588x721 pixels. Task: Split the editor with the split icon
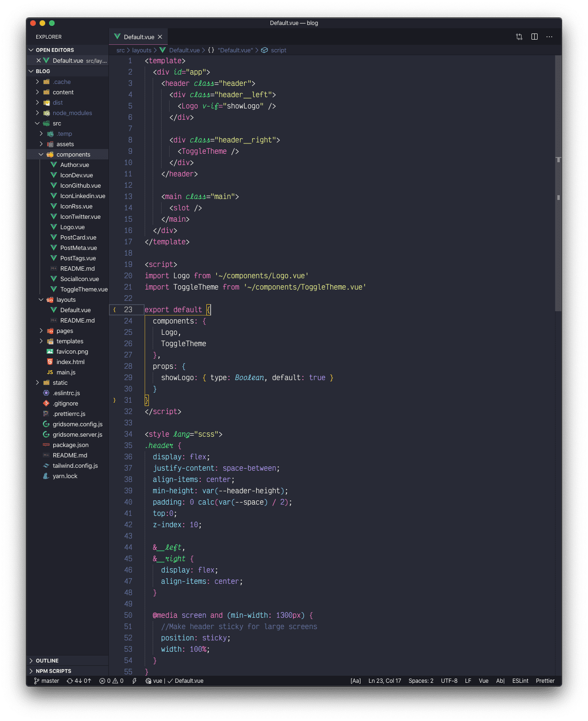pyautogui.click(x=534, y=37)
